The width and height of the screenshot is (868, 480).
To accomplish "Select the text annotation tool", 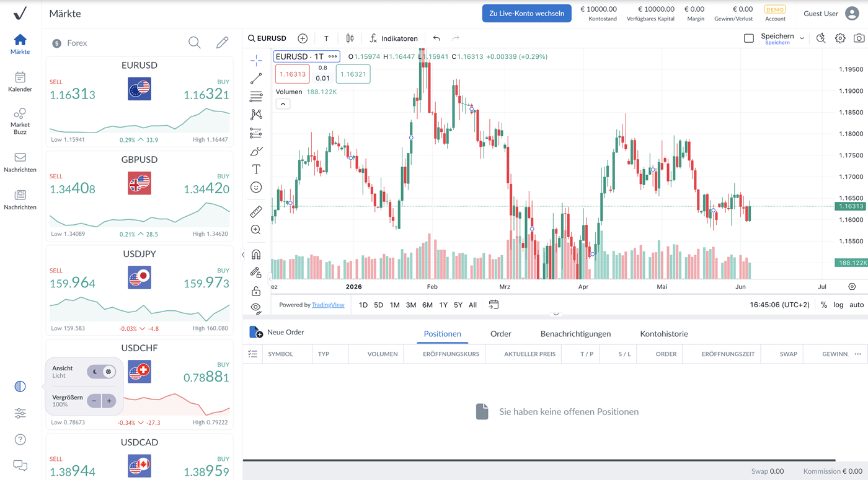I will click(x=256, y=169).
